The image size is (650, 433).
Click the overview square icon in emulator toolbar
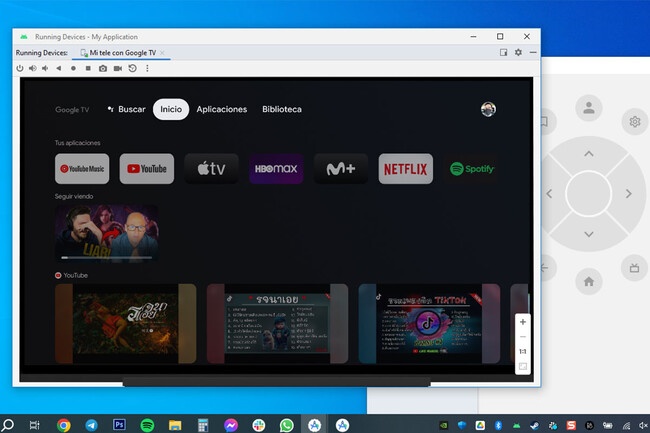[88, 68]
